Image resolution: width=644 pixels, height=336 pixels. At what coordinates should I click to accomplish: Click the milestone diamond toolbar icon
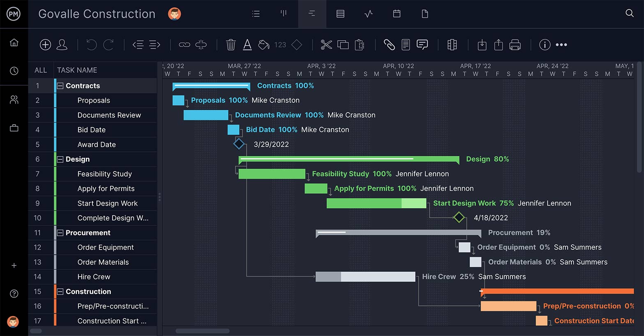[297, 45]
